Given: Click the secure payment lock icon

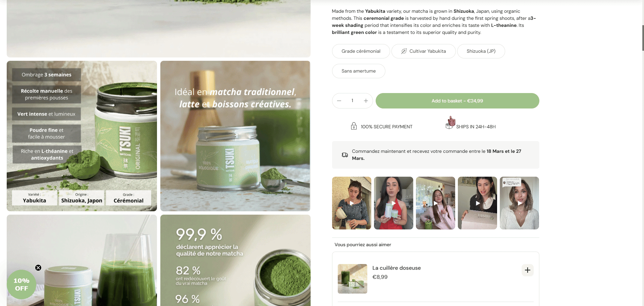Looking at the screenshot, I should click(354, 126).
